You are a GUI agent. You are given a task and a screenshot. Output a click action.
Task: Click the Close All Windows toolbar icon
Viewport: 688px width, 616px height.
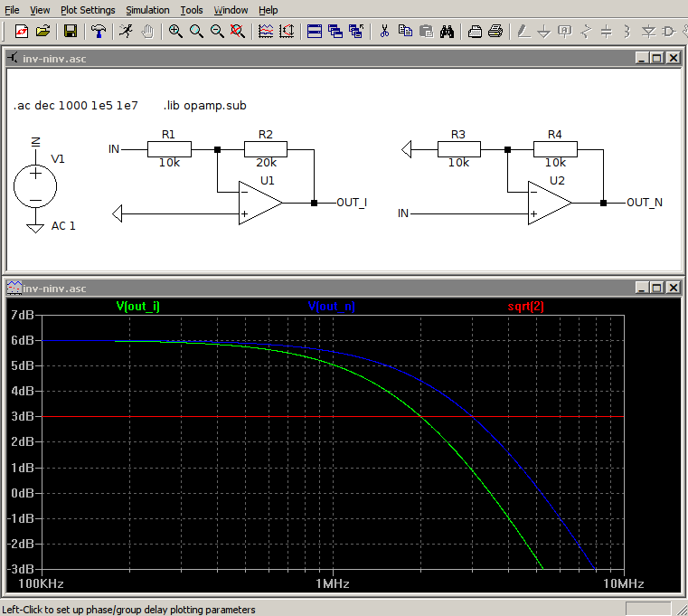(356, 31)
